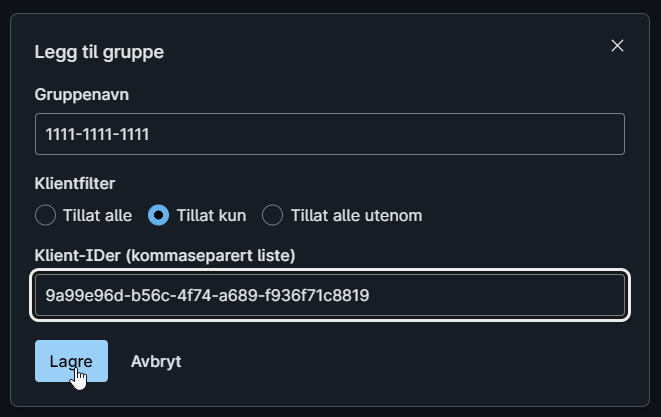Click the 9a99e96d client ID text
The width and height of the screenshot is (661, 417).
point(208,296)
